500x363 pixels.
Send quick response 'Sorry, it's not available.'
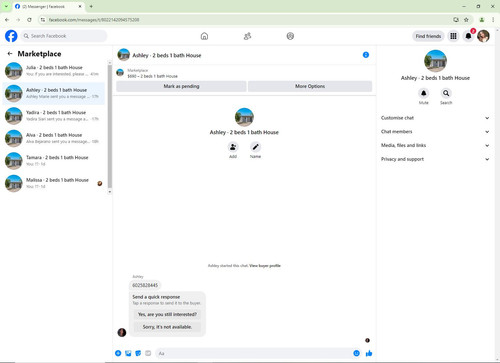pyautogui.click(x=167, y=327)
